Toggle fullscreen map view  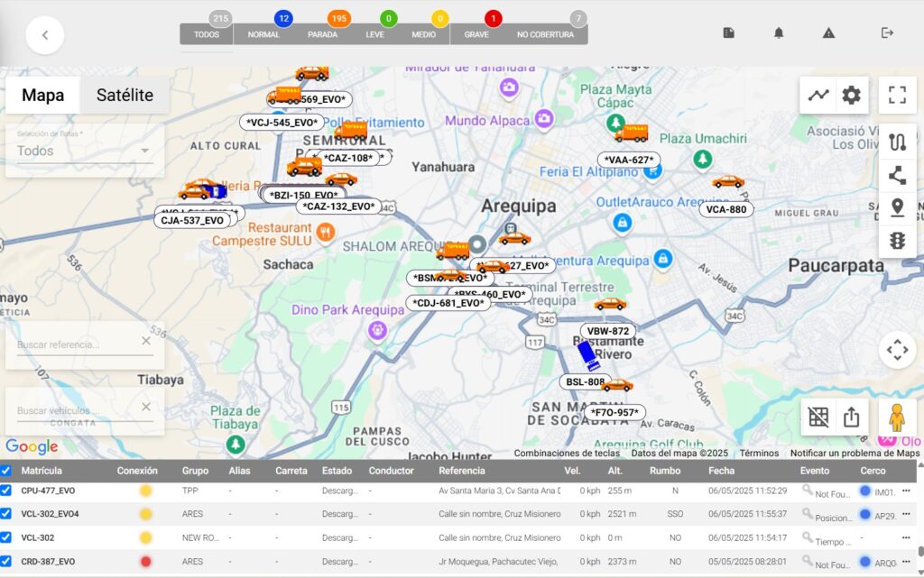tap(897, 95)
